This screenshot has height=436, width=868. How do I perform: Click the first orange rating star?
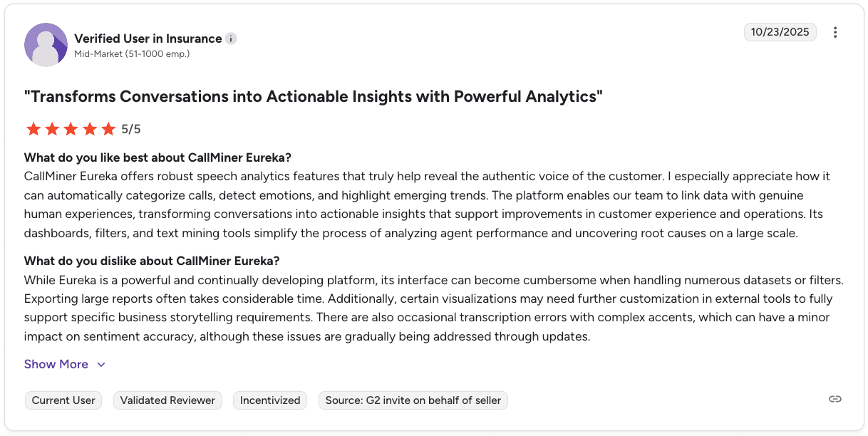click(x=33, y=129)
